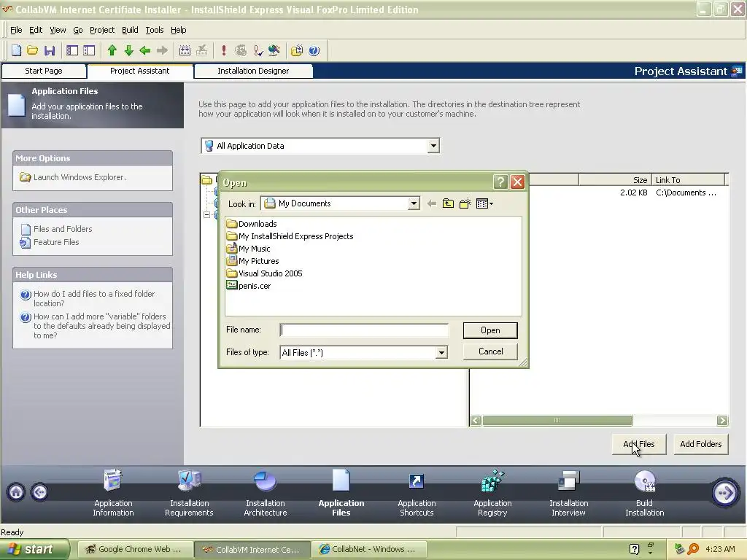Select the My Pictures folder
747x560 pixels.
pyautogui.click(x=253, y=261)
